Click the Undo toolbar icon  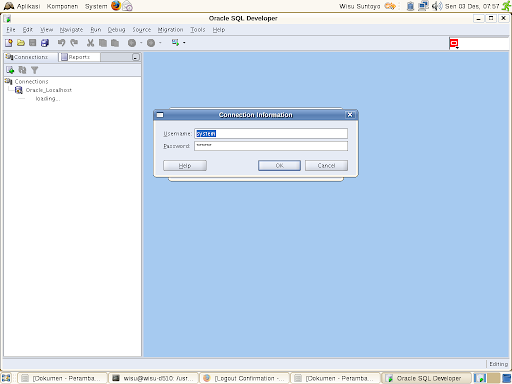coord(61,43)
